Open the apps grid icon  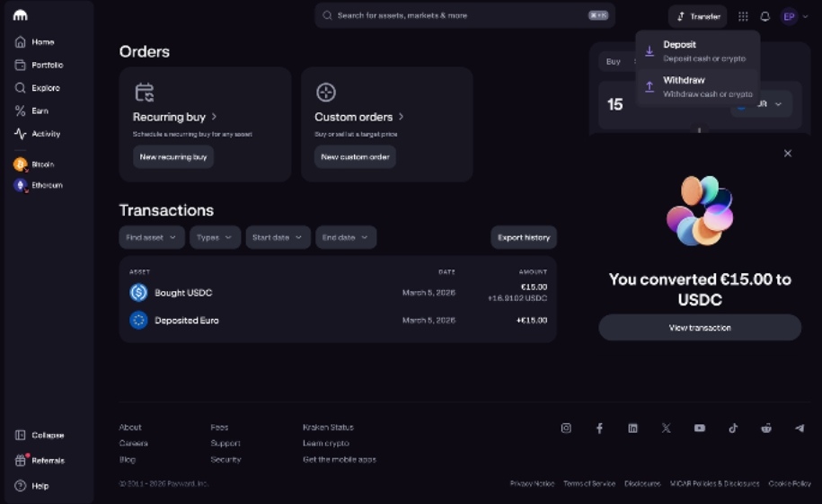tap(743, 16)
